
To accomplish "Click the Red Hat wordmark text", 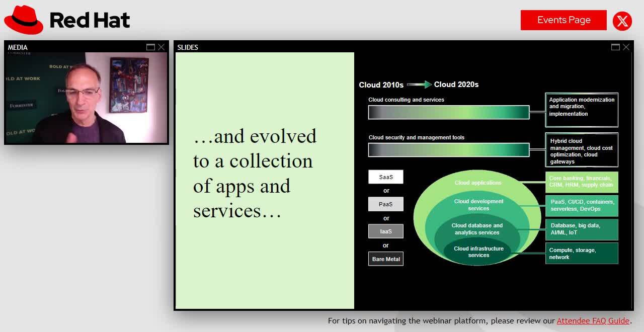I will click(90, 20).
